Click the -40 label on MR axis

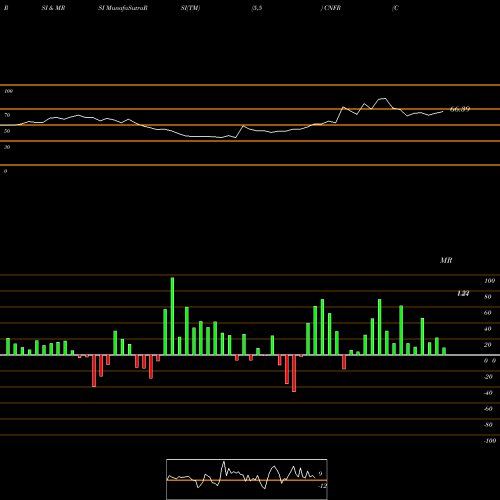coord(488,393)
